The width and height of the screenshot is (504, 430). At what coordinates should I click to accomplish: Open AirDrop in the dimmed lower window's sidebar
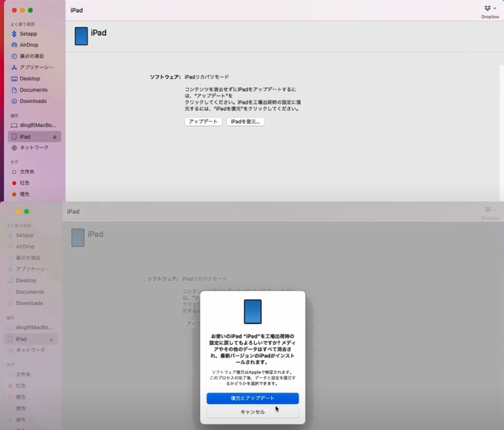[21, 247]
